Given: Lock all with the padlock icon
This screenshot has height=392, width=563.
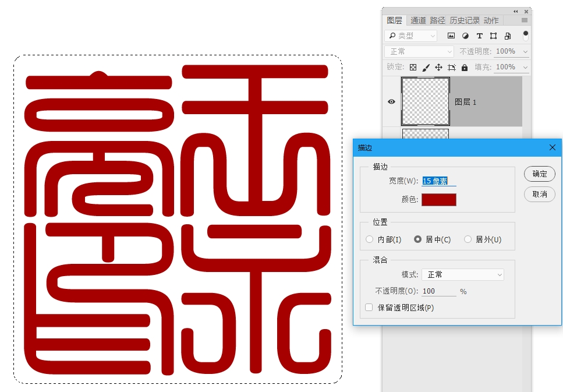Looking at the screenshot, I should point(465,68).
